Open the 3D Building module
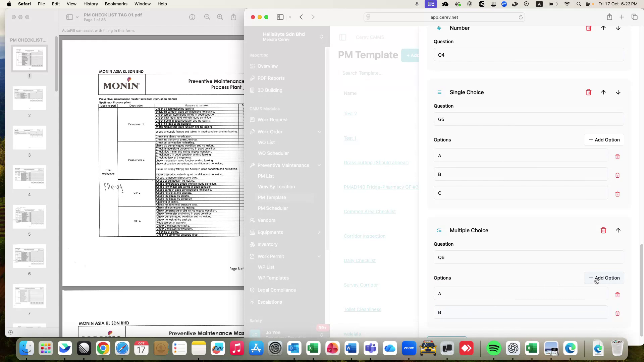 click(269, 90)
